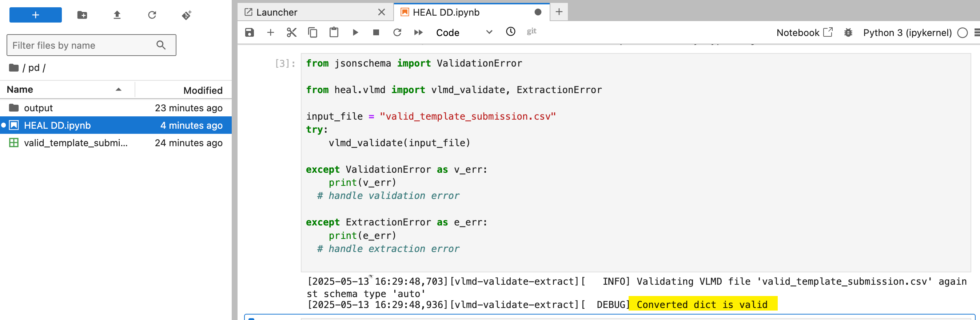The height and width of the screenshot is (320, 980).
Task: Click the line 'except ExtractionError as e_err:'
Action: pyautogui.click(x=397, y=222)
